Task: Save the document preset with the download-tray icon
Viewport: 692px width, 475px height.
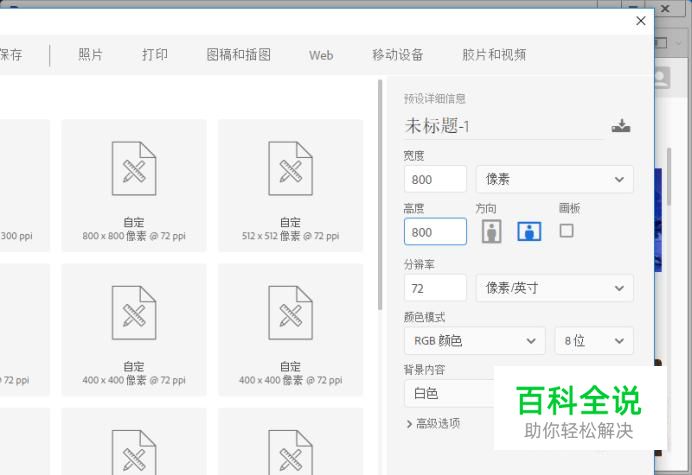Action: click(x=621, y=126)
